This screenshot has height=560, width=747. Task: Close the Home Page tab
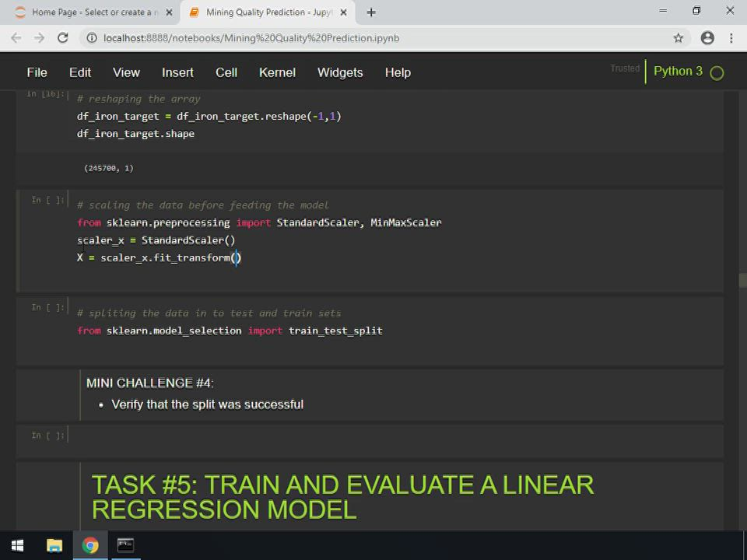click(169, 13)
